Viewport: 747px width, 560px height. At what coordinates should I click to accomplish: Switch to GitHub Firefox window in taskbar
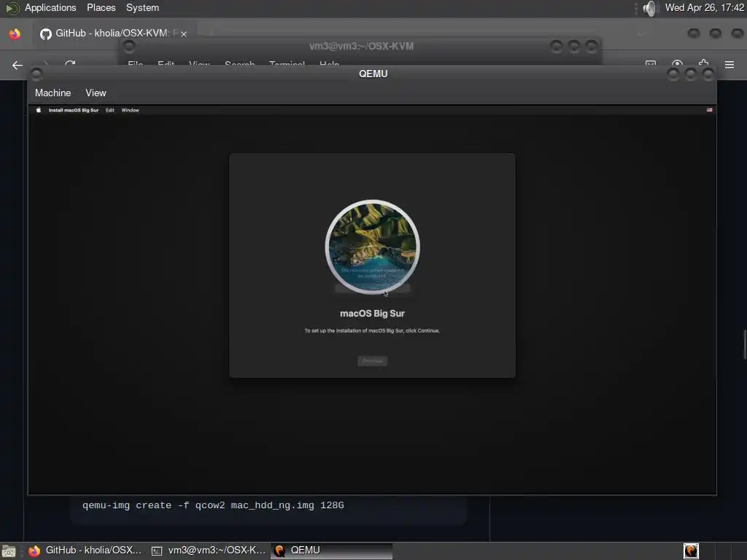[x=85, y=551]
